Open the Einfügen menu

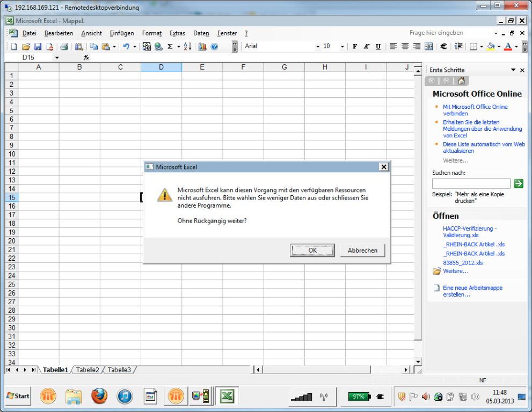pos(122,33)
